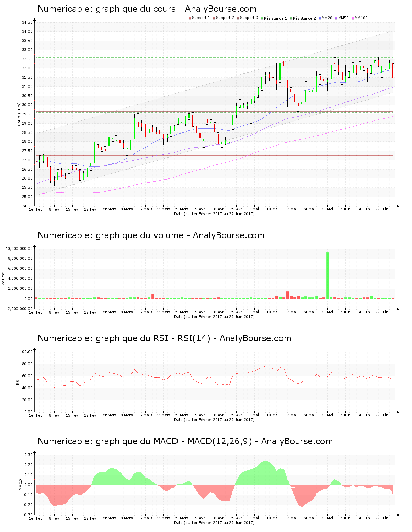The height and width of the screenshot is (532, 412).
Task: Click the 'RSI' vertical axis label
Action: tap(18, 381)
